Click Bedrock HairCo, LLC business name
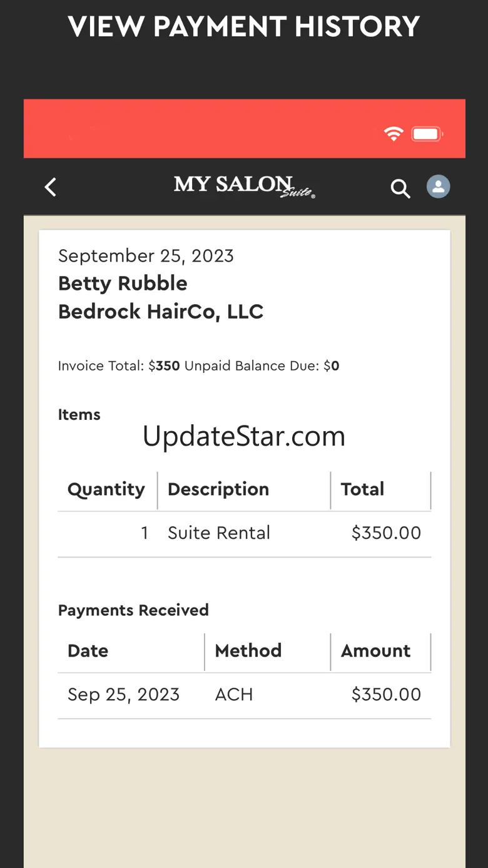 click(x=161, y=312)
